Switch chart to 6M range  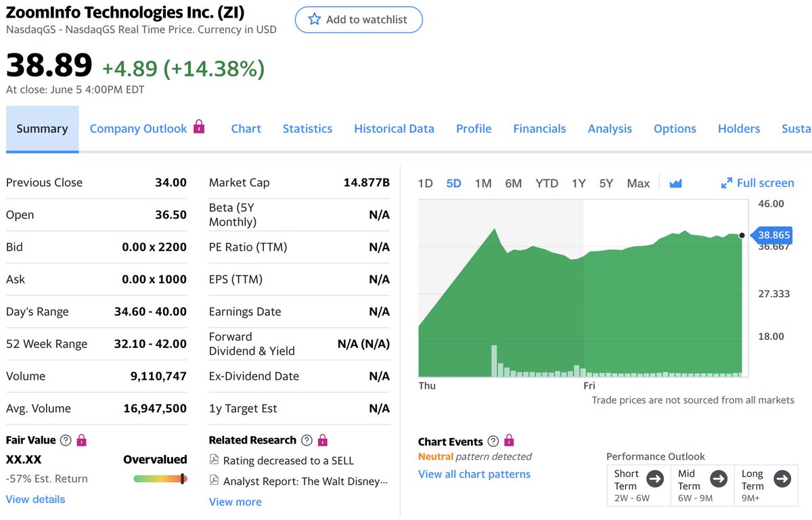coord(514,183)
